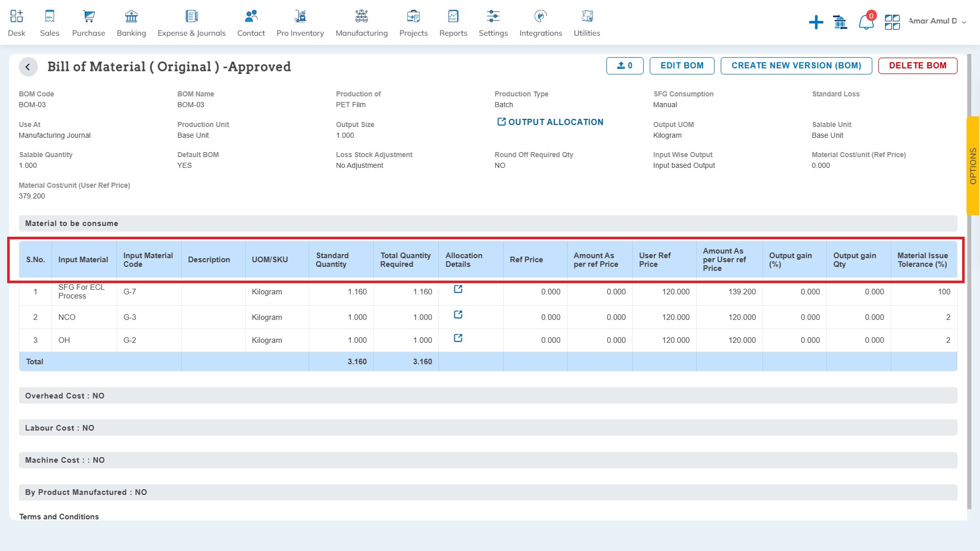Screen dimensions: 980x551
Task: Click the Terms and Conditions heading
Action: (x=59, y=517)
